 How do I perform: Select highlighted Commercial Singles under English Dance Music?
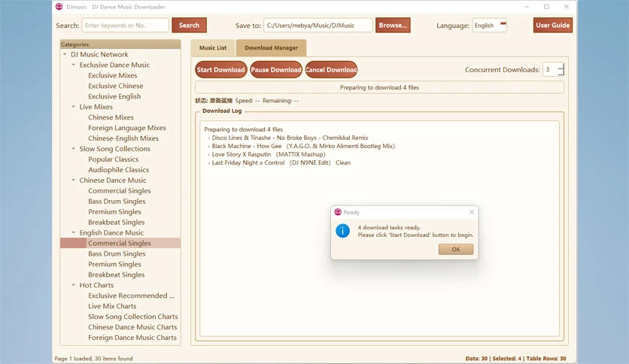click(x=119, y=244)
